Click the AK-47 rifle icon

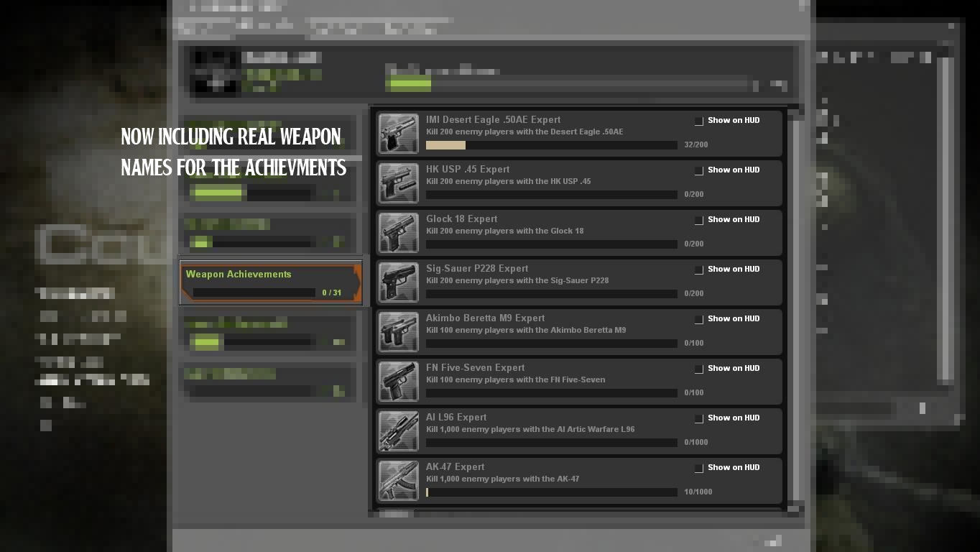click(398, 480)
